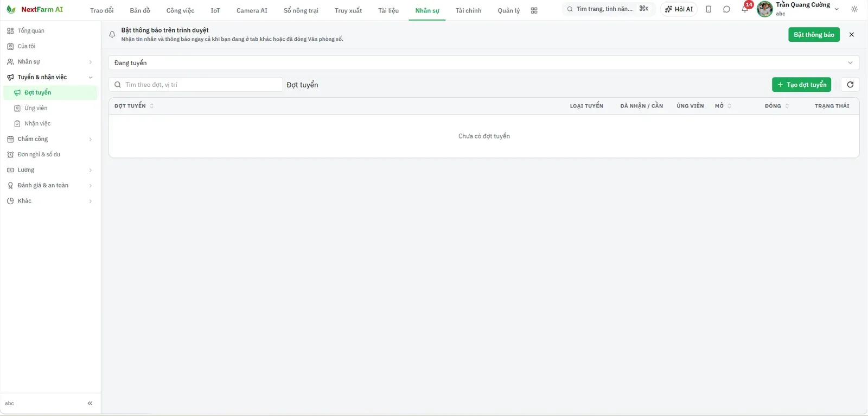Focus the Tìm theo đợt, vị trí search field

tap(196, 85)
